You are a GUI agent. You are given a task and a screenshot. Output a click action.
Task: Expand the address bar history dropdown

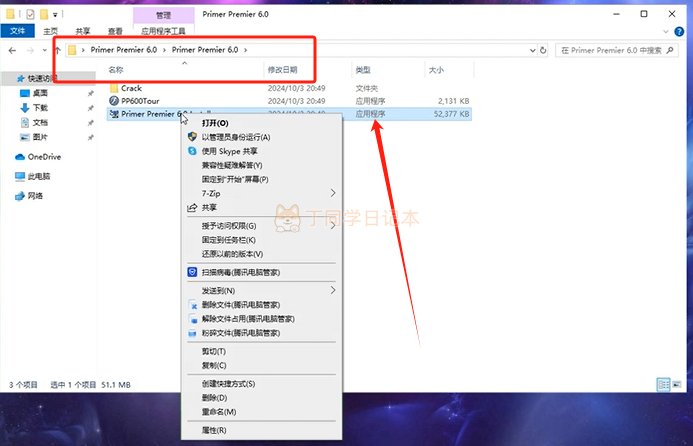pos(533,50)
